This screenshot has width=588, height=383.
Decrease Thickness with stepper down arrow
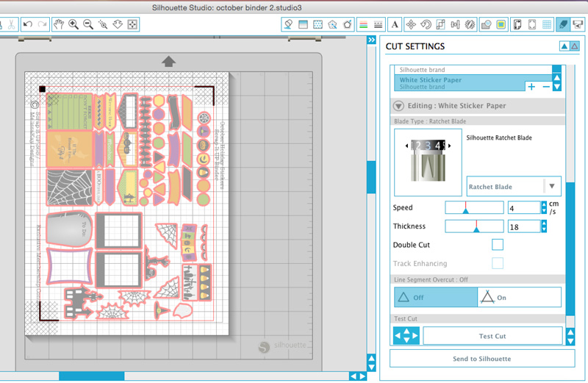tap(544, 229)
